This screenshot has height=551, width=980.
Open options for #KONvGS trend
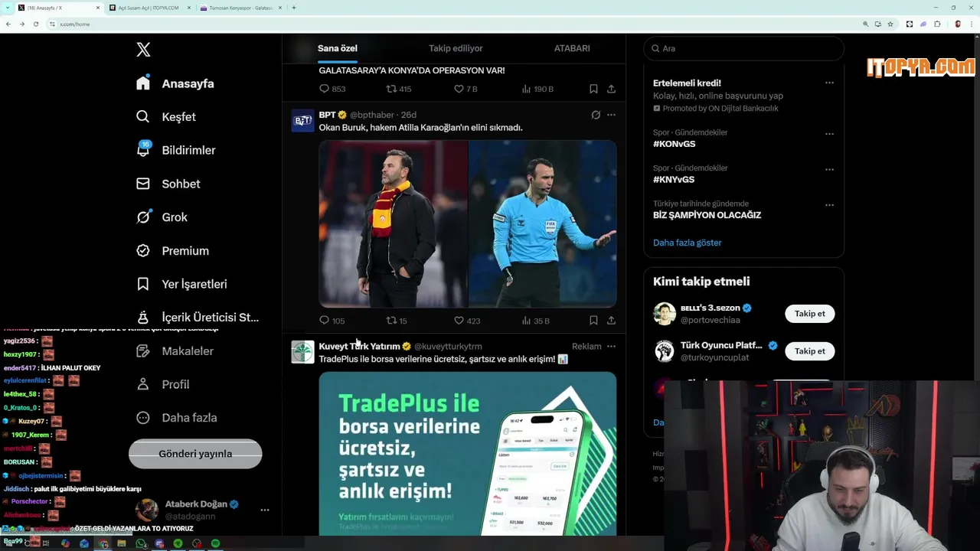pyautogui.click(x=829, y=134)
